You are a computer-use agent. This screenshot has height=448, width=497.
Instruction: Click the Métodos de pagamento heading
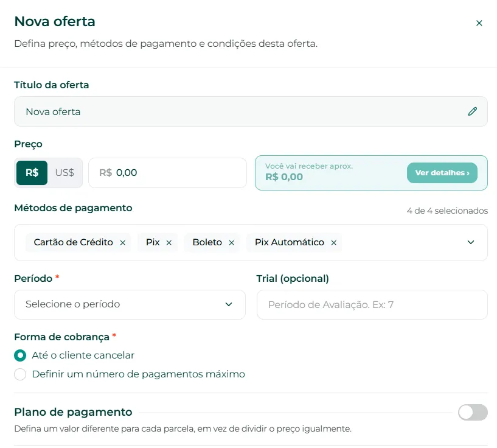point(73,208)
